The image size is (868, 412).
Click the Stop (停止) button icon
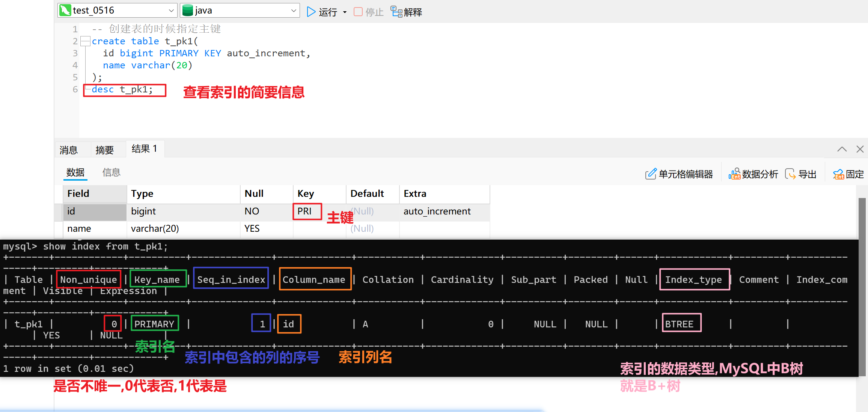(358, 12)
